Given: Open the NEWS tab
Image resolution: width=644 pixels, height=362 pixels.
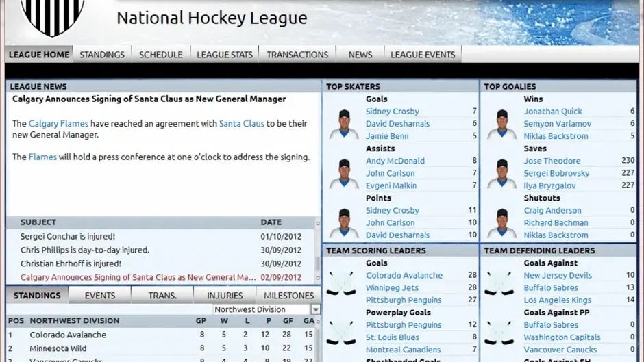Looking at the screenshot, I should [360, 55].
